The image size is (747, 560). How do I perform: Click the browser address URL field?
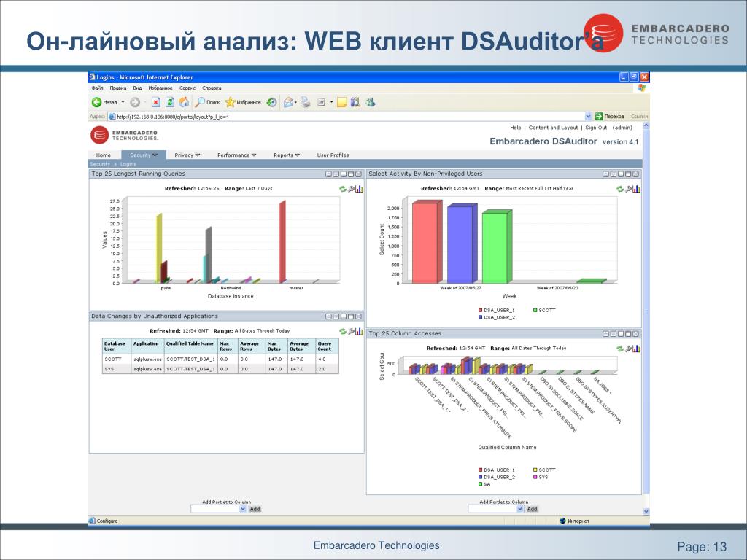349,117
